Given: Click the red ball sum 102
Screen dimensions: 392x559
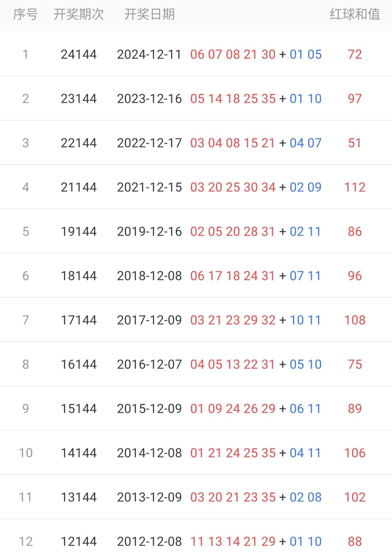Looking at the screenshot, I should [x=355, y=497].
